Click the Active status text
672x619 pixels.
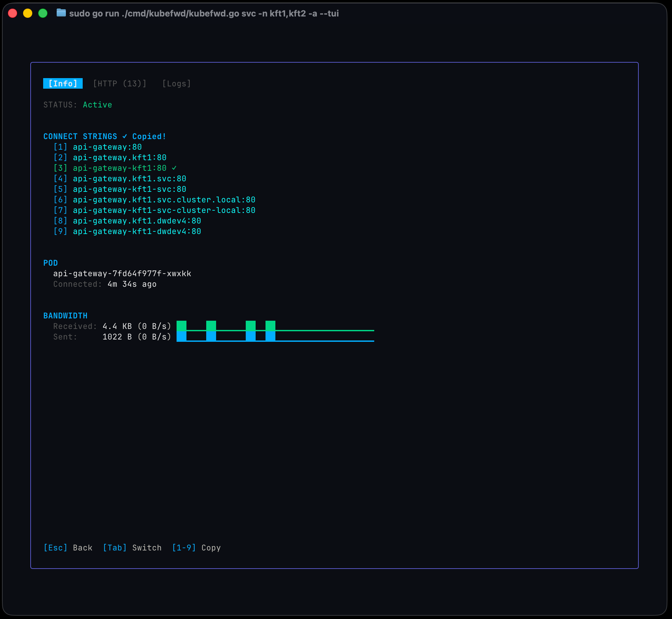click(x=98, y=105)
